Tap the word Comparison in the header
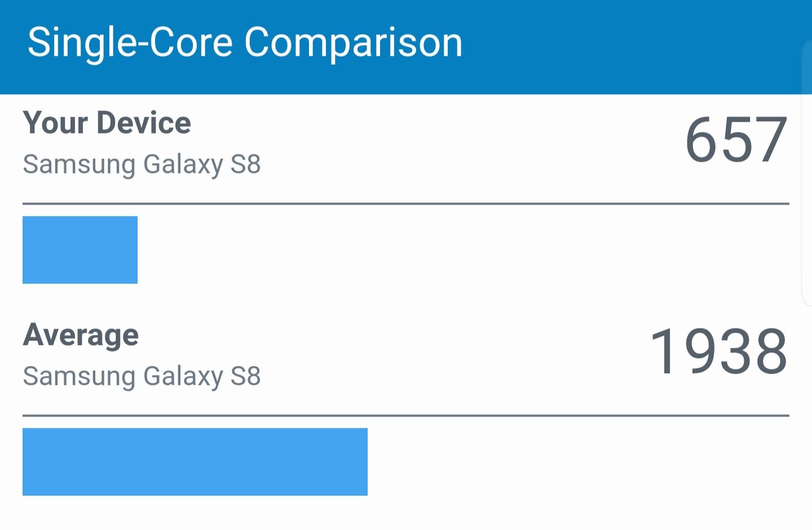Viewport: 812px width, 530px height. coord(354,43)
